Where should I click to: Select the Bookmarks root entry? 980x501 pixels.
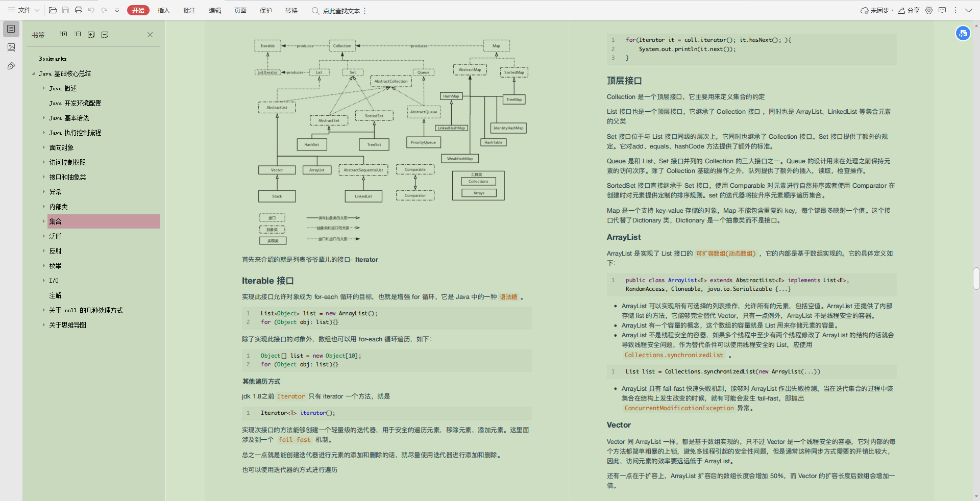tap(53, 59)
